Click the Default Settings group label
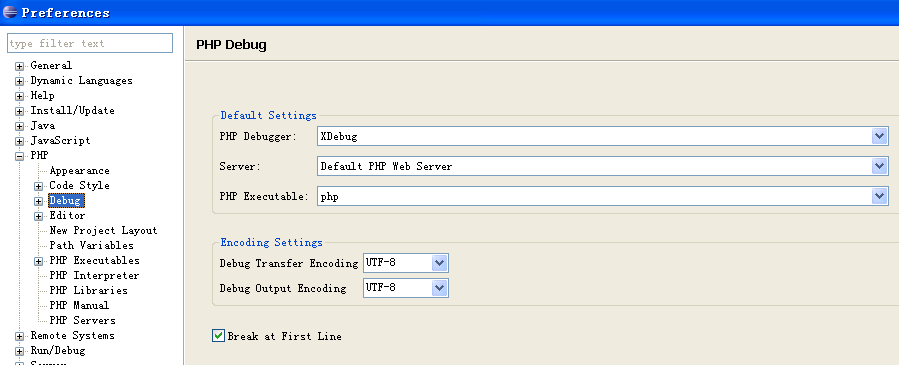The height and width of the screenshot is (365, 899). pyautogui.click(x=268, y=115)
